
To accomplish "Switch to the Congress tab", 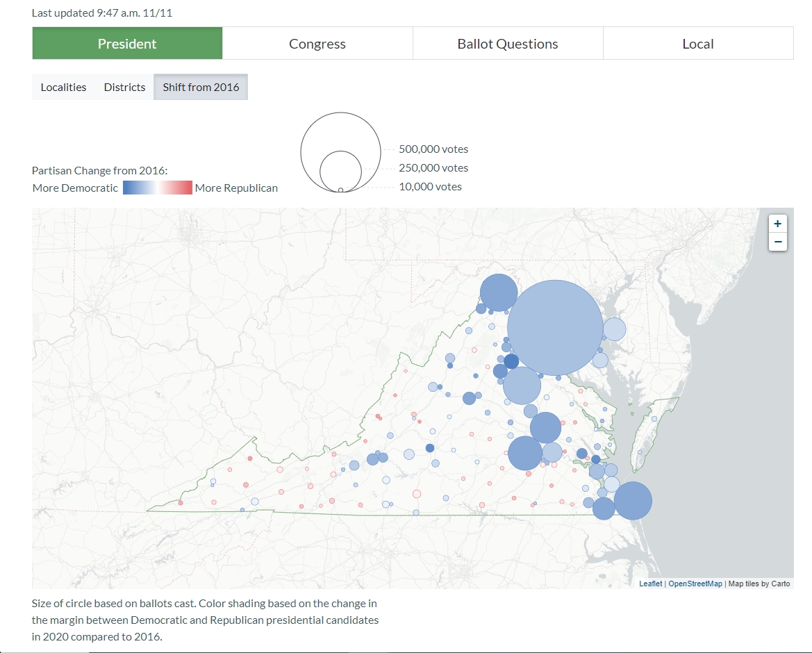I will pyautogui.click(x=317, y=44).
